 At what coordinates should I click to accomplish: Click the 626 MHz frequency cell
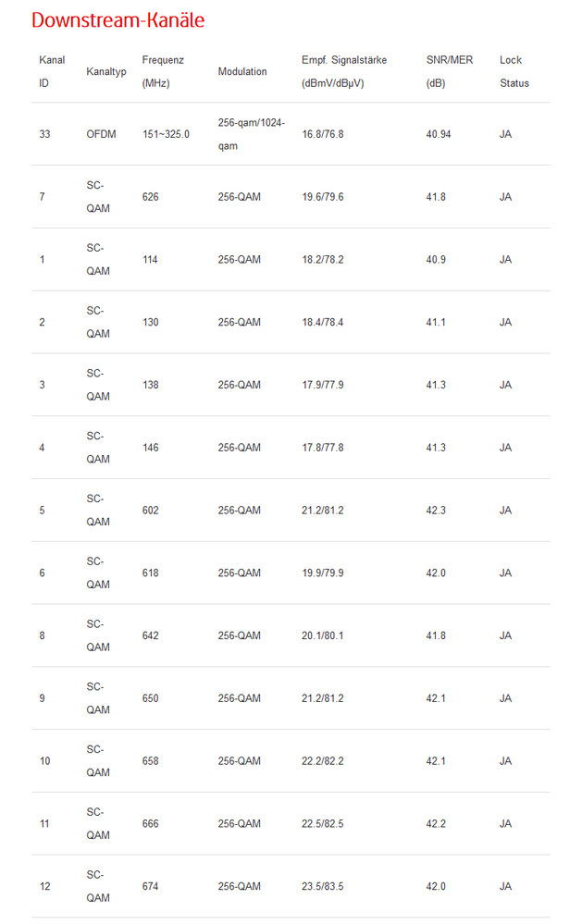point(150,197)
